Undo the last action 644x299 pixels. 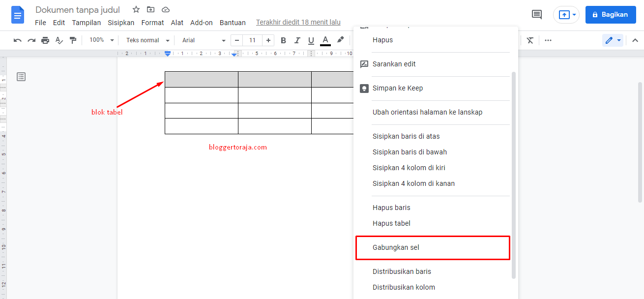click(x=18, y=40)
